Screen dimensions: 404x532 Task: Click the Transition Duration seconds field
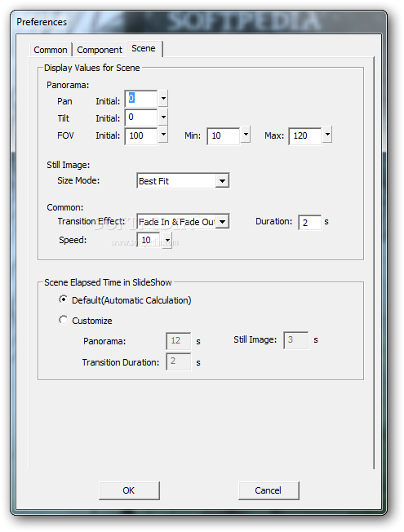pyautogui.click(x=179, y=361)
